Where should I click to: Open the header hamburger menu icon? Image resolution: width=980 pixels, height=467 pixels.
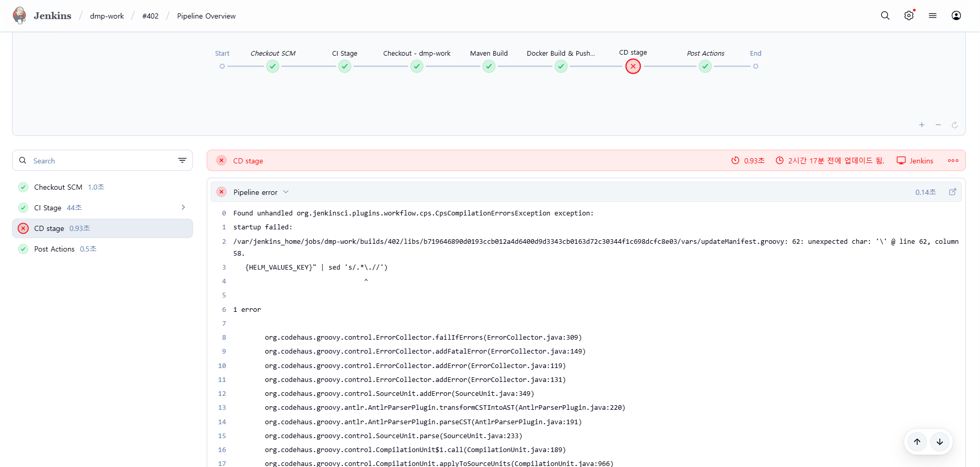(x=932, y=15)
